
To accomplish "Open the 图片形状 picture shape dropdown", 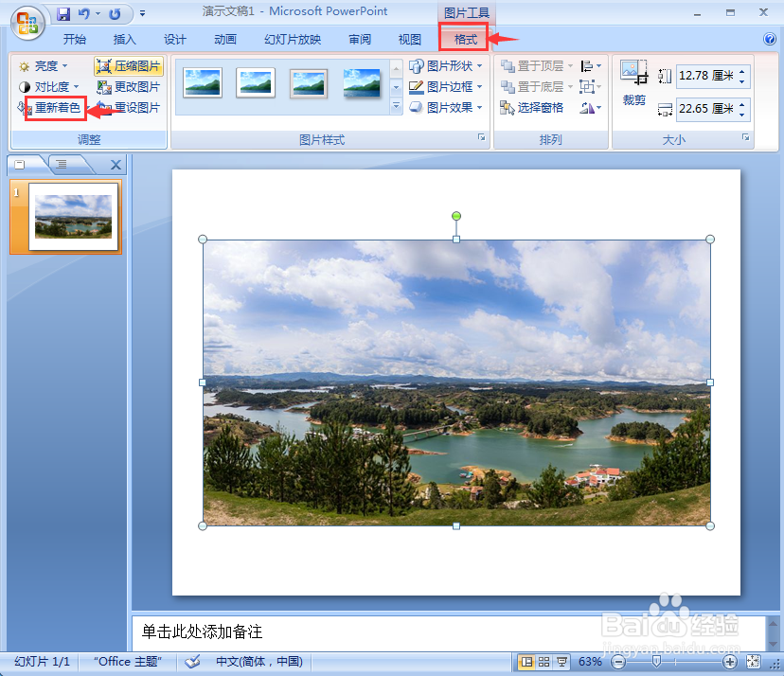I will [446, 66].
